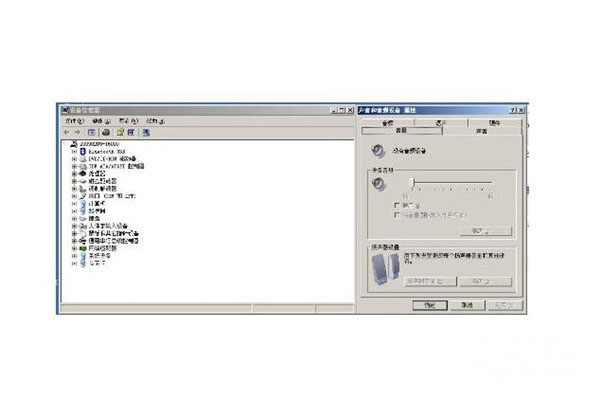
Task: Switch to the 音量 tab
Action: pos(401,131)
